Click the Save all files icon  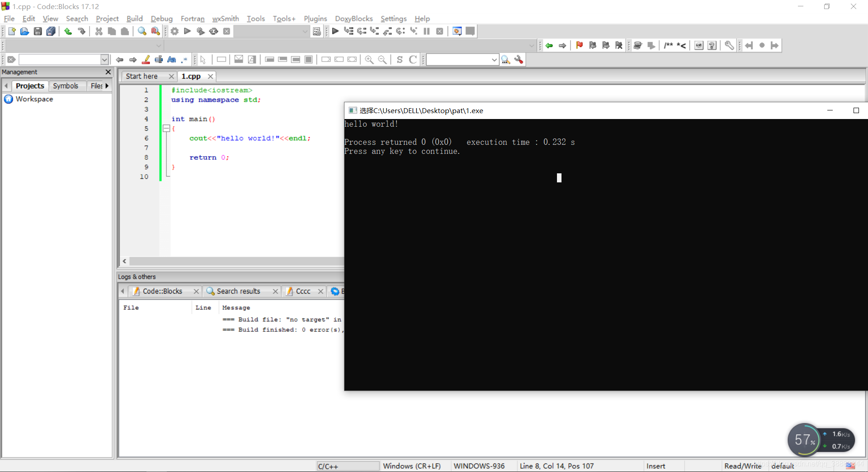[51, 31]
